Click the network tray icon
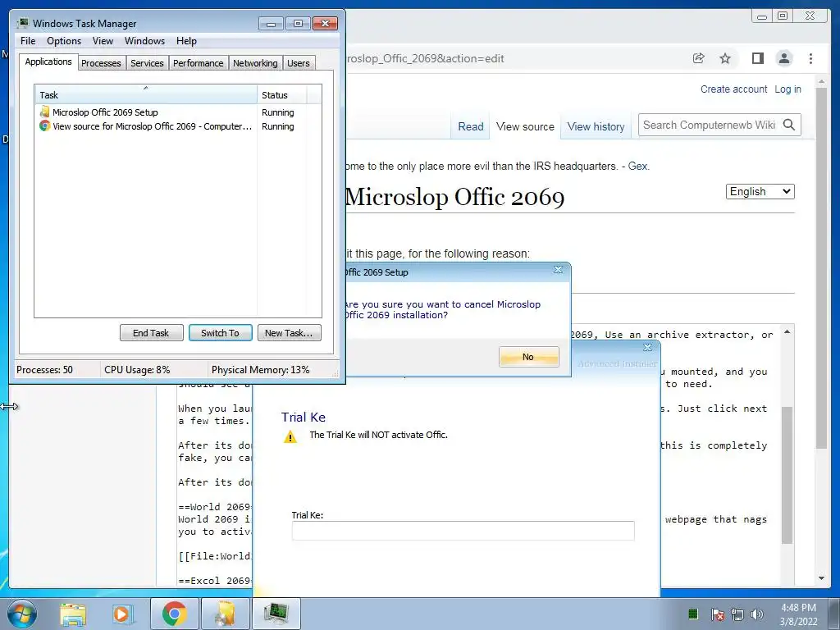This screenshot has height=630, width=840. tap(737, 614)
